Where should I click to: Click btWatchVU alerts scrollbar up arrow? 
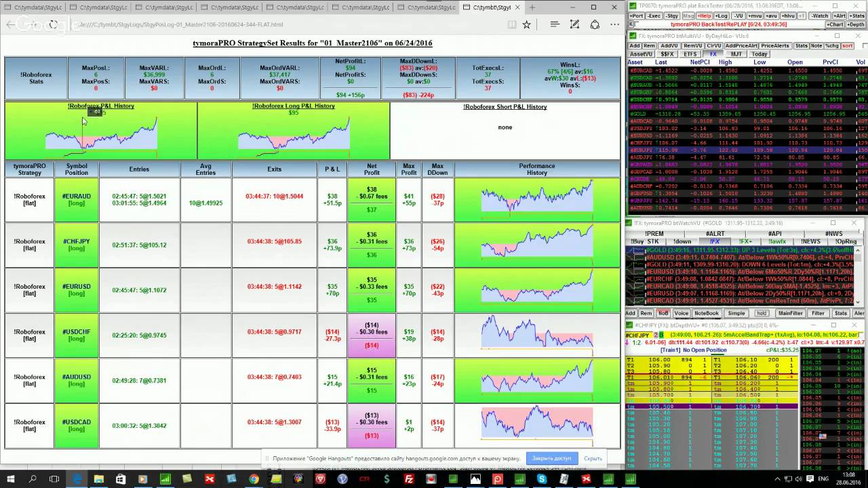[x=858, y=251]
